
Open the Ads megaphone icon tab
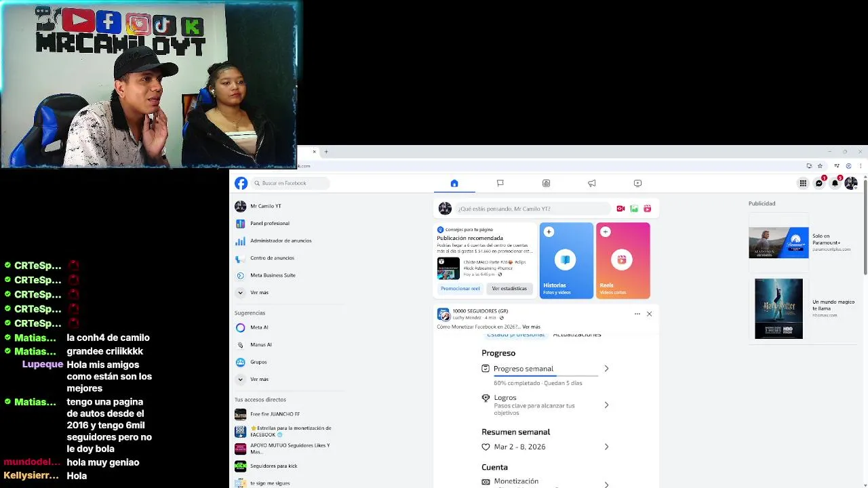[x=592, y=183]
